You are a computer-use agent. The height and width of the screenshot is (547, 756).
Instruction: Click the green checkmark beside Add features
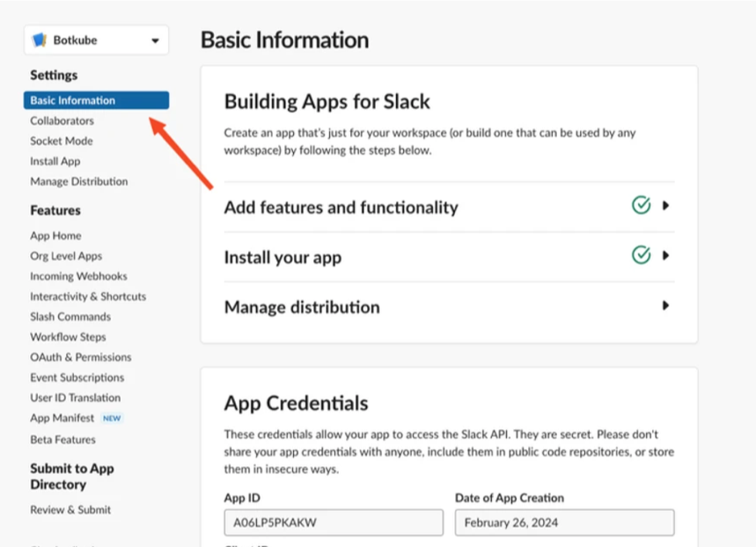pos(641,206)
